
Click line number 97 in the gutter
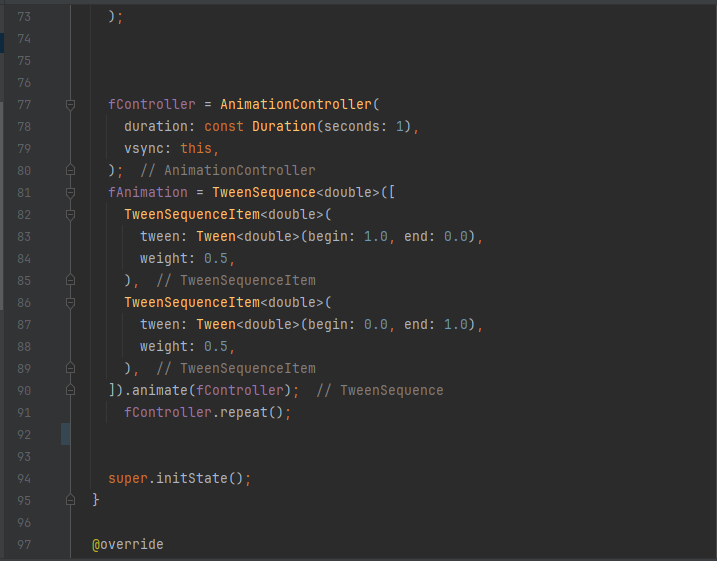(24, 545)
